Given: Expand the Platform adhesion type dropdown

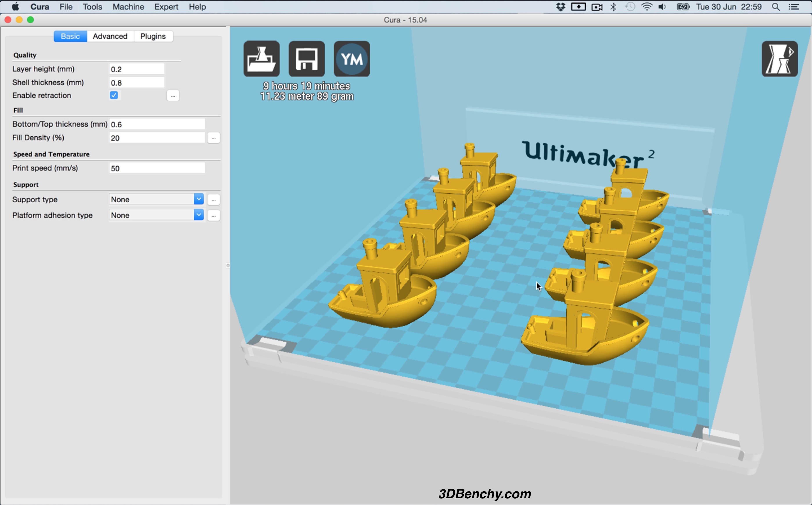Looking at the screenshot, I should point(198,215).
